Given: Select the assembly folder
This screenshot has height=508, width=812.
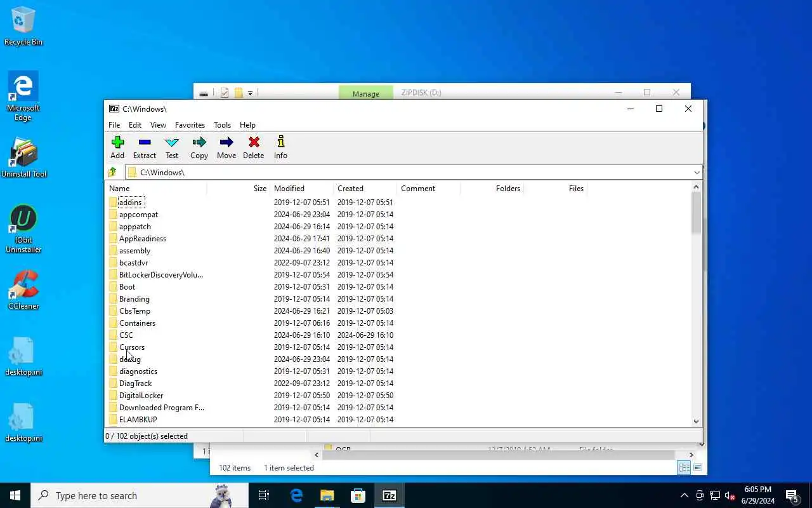Looking at the screenshot, I should (x=134, y=251).
